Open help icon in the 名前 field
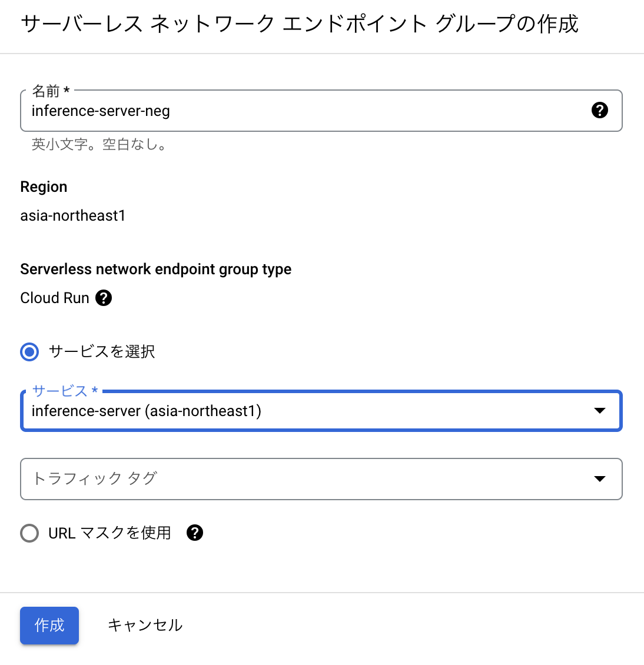 (x=599, y=110)
